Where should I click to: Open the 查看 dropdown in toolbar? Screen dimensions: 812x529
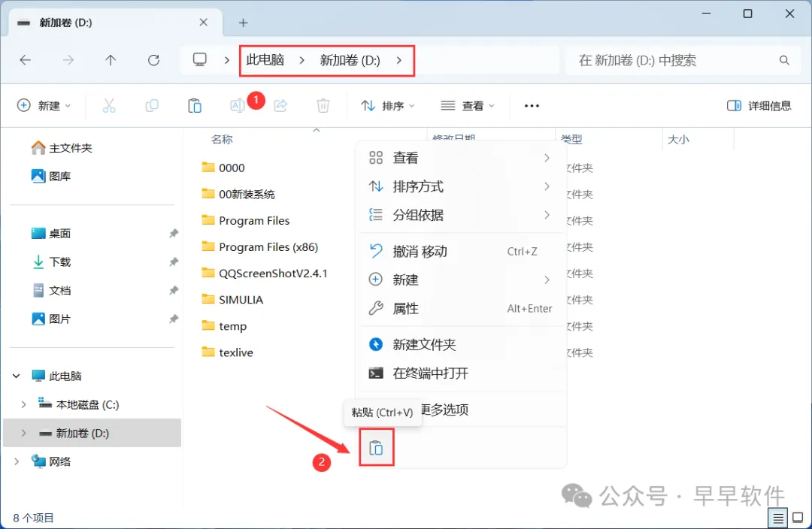pos(468,106)
